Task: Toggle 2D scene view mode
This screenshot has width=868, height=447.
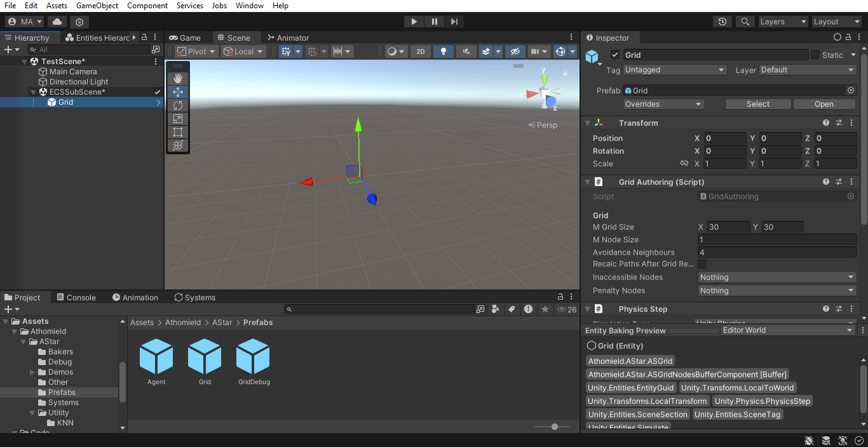Action: (x=420, y=51)
